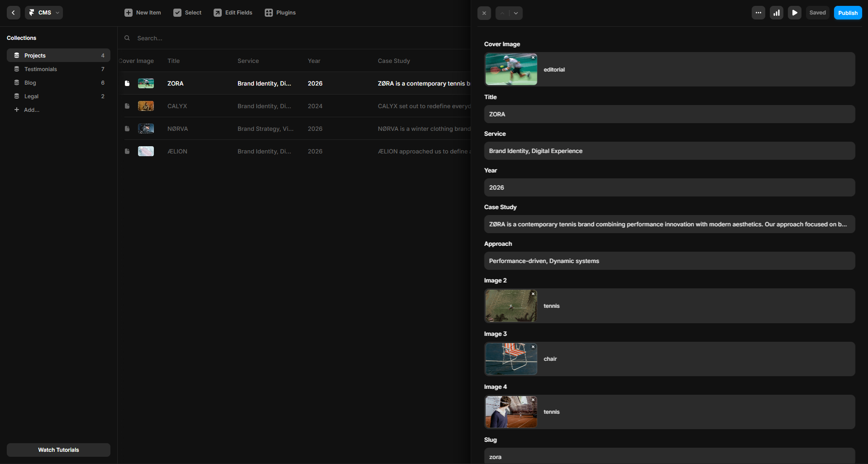Open the Testimonials collection
The height and width of the screenshot is (464, 868).
41,69
